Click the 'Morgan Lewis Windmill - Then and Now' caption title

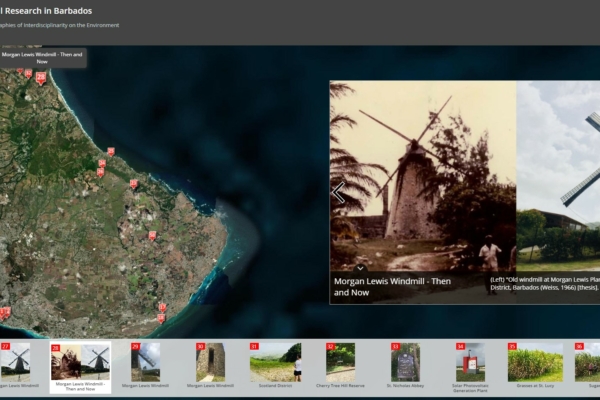pos(392,288)
